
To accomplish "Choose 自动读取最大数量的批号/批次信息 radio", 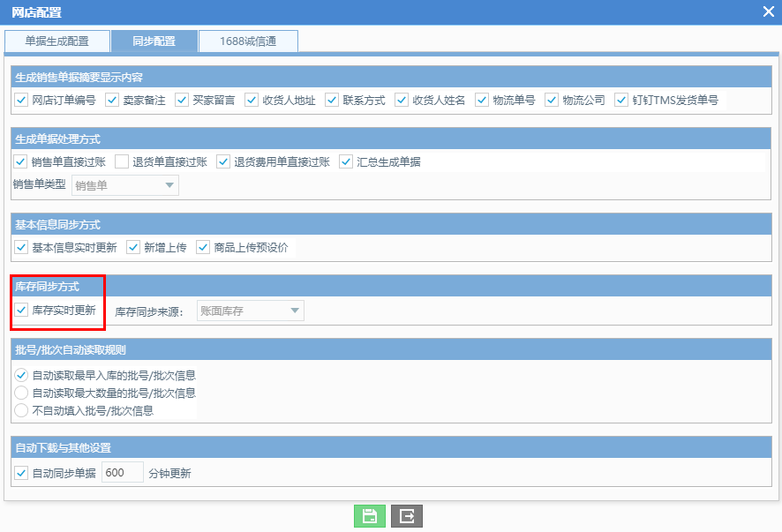I will tap(21, 393).
